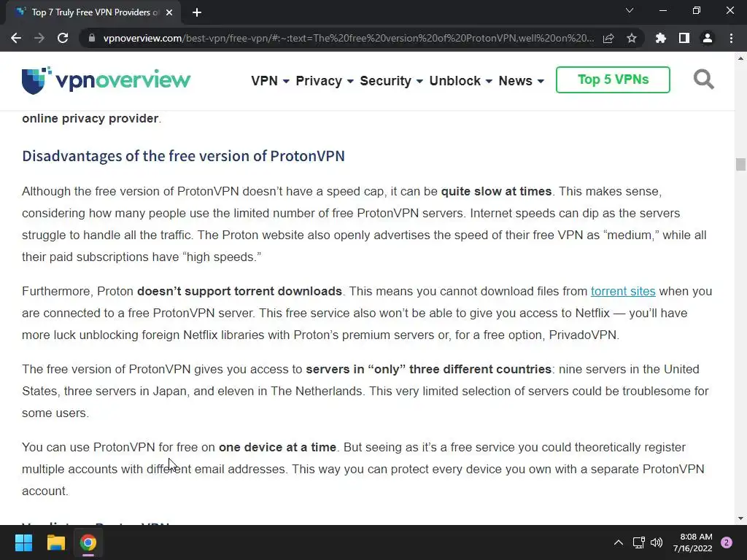Open the site search magnifier
The image size is (747, 560).
pyautogui.click(x=703, y=79)
